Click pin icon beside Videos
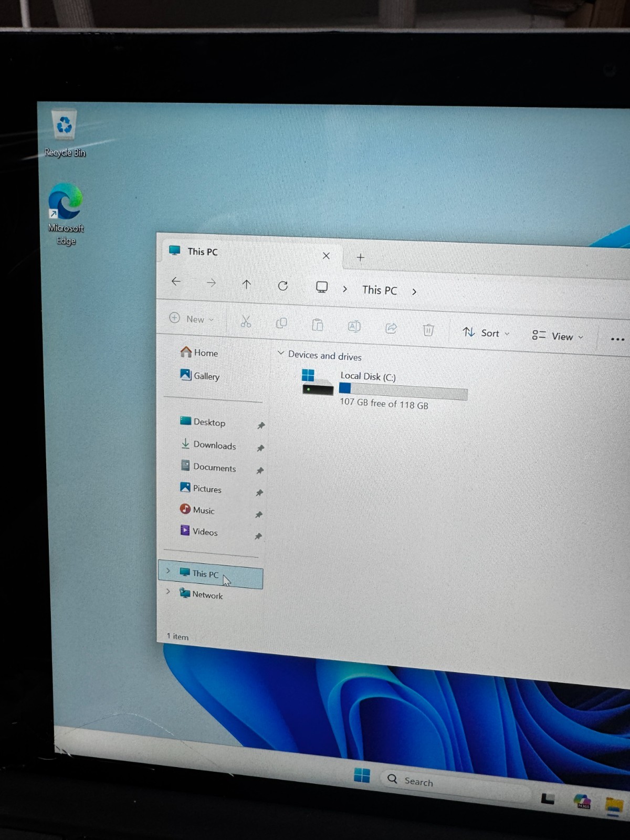The width and height of the screenshot is (630, 840). pyautogui.click(x=258, y=536)
